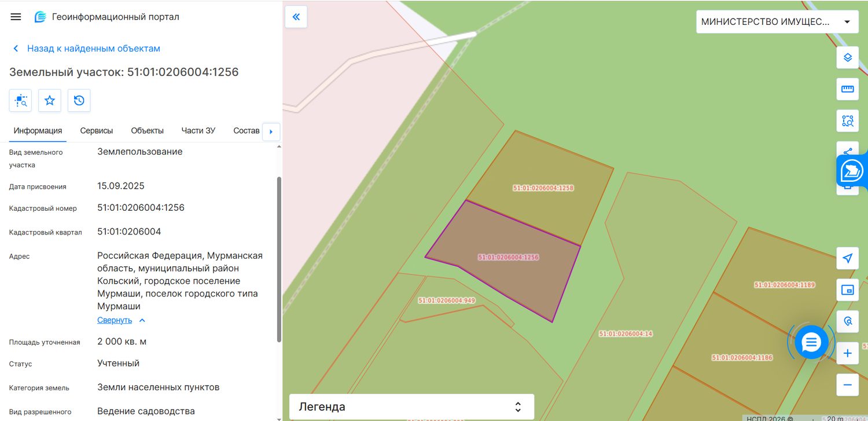Image resolution: width=868 pixels, height=421 pixels.
Task: Add parcel to favorites with star icon
Action: [x=50, y=101]
